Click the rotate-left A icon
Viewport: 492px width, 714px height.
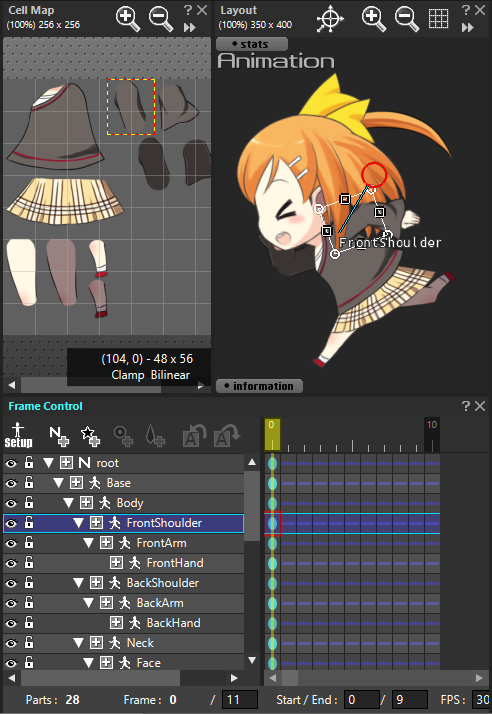[194, 435]
